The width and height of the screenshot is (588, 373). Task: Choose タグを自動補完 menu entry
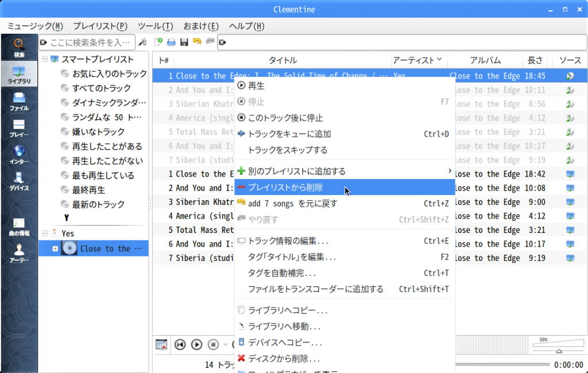pos(345,273)
